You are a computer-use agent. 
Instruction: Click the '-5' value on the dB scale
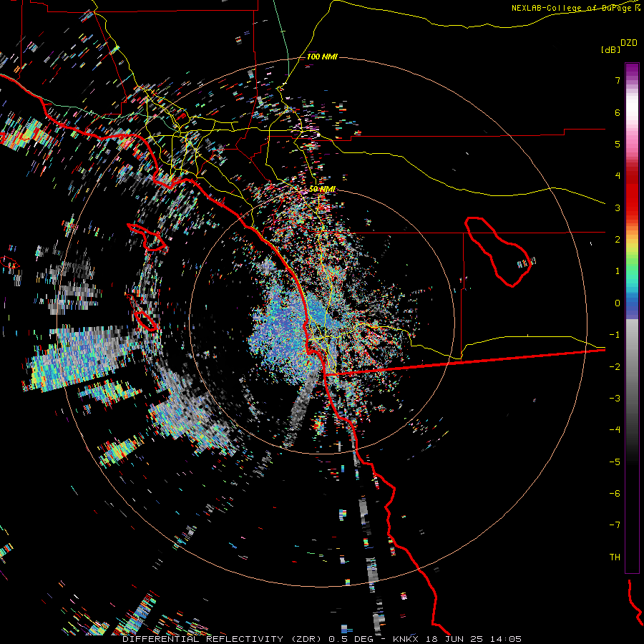(615, 462)
